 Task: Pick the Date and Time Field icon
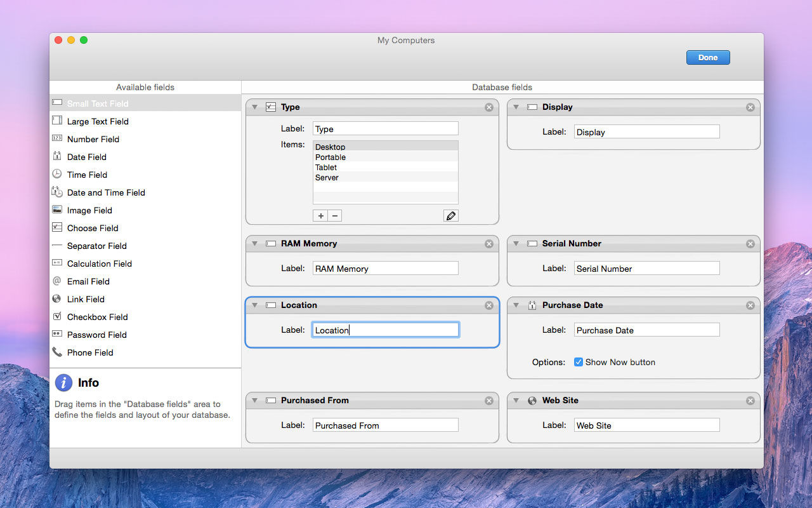pyautogui.click(x=57, y=192)
